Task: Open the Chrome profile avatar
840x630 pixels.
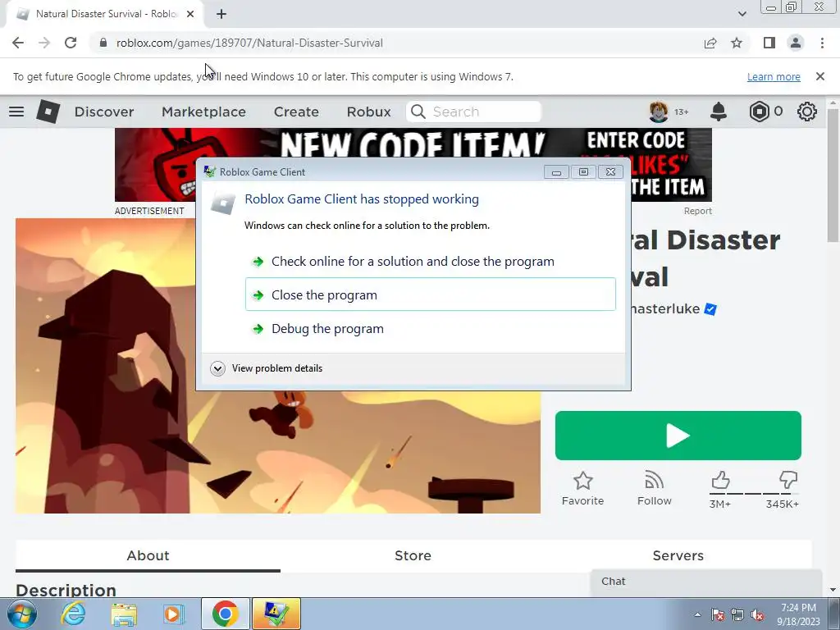Action: click(x=796, y=43)
